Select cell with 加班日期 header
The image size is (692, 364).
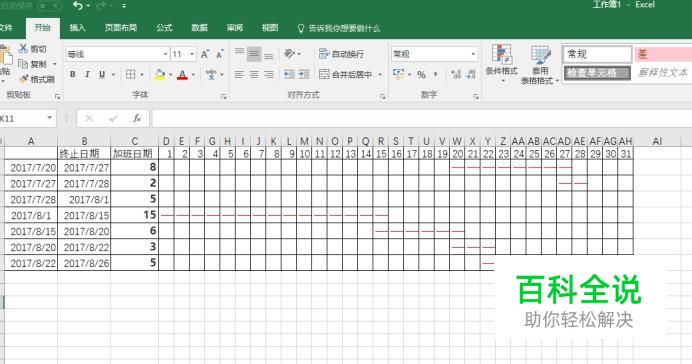coord(134,154)
